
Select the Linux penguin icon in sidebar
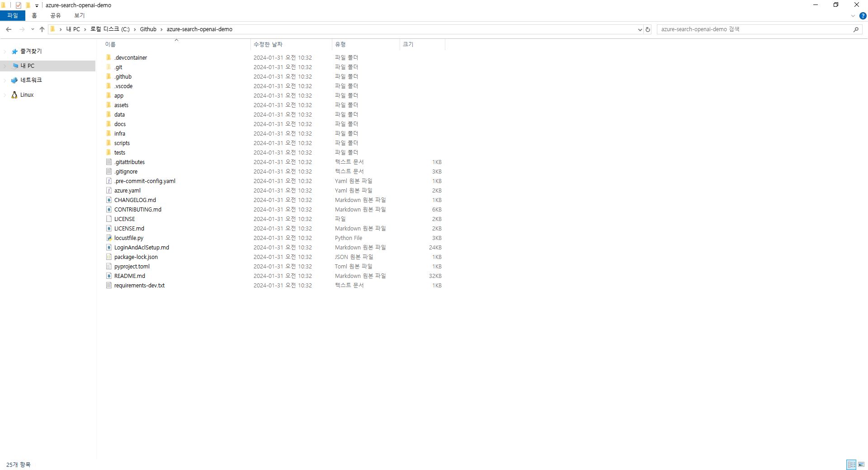click(14, 95)
